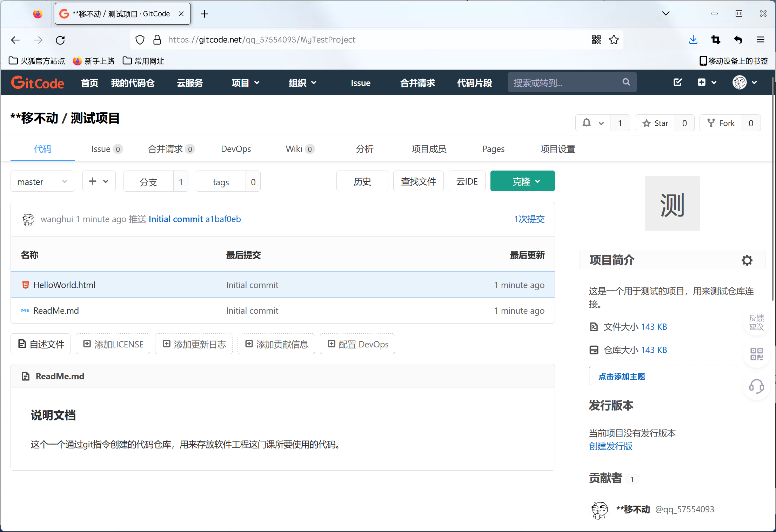Click the create release link

610,446
